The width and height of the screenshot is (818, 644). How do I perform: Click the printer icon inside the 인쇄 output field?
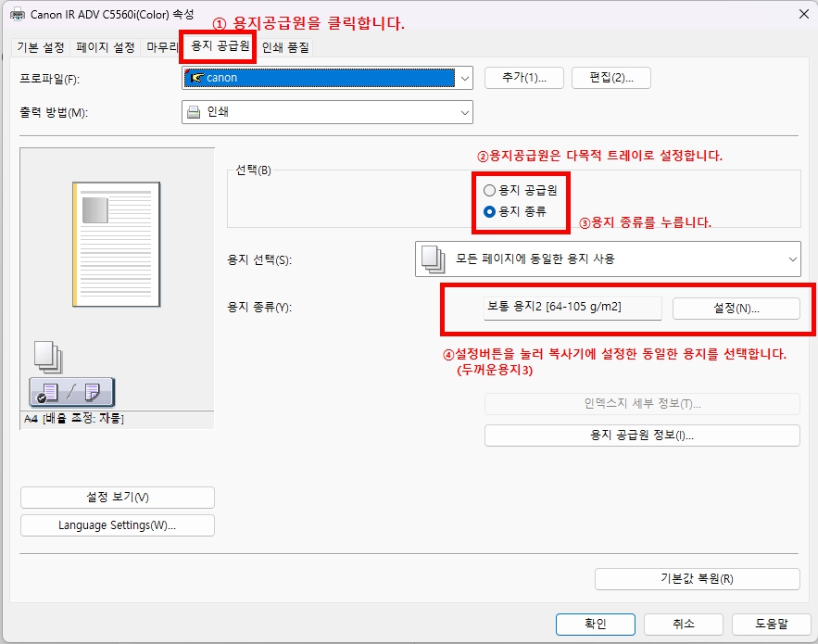(193, 111)
